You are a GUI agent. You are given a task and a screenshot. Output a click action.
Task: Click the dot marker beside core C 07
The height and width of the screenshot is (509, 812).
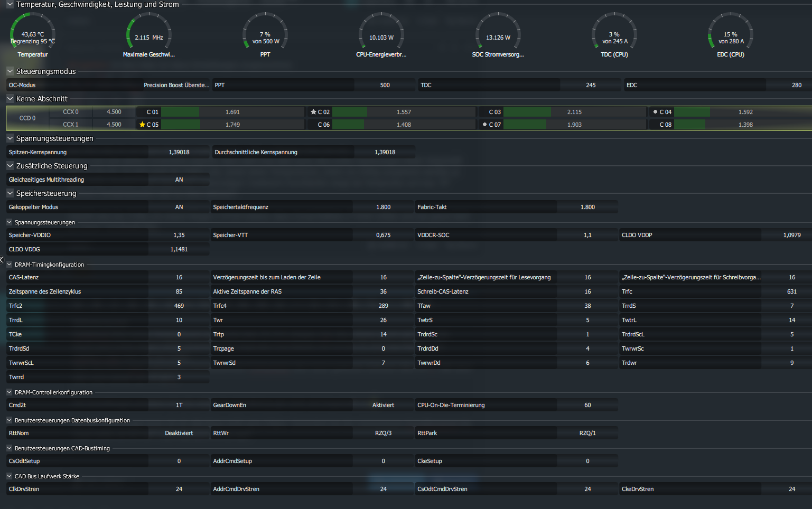click(x=484, y=125)
